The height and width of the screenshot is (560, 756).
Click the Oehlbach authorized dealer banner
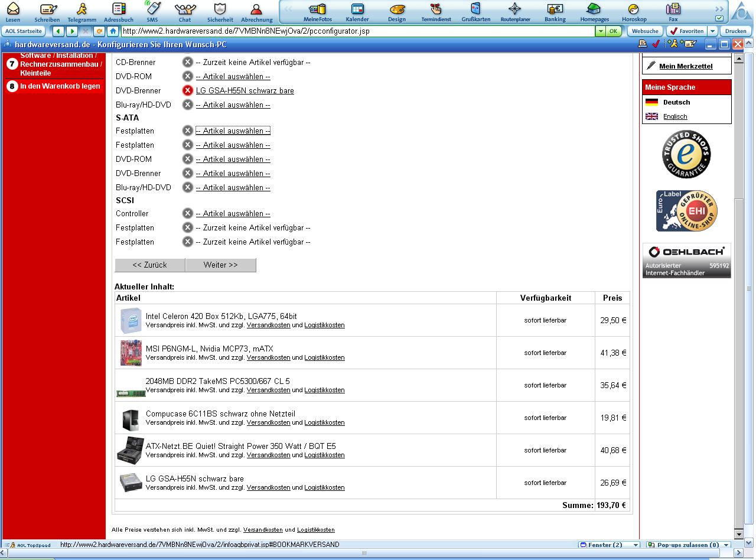[686, 261]
